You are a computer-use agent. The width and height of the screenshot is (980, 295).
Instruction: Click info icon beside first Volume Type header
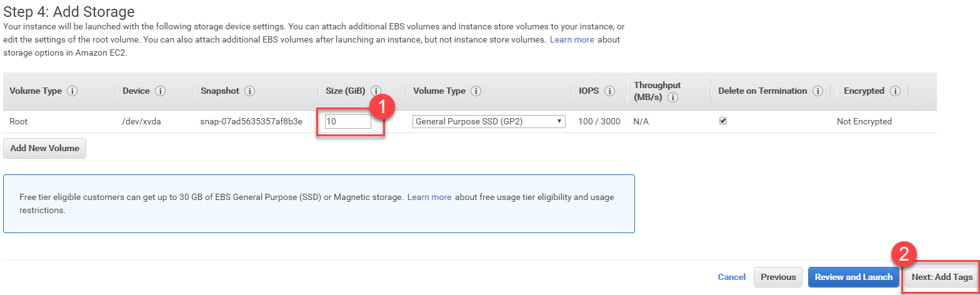pyautogui.click(x=72, y=91)
